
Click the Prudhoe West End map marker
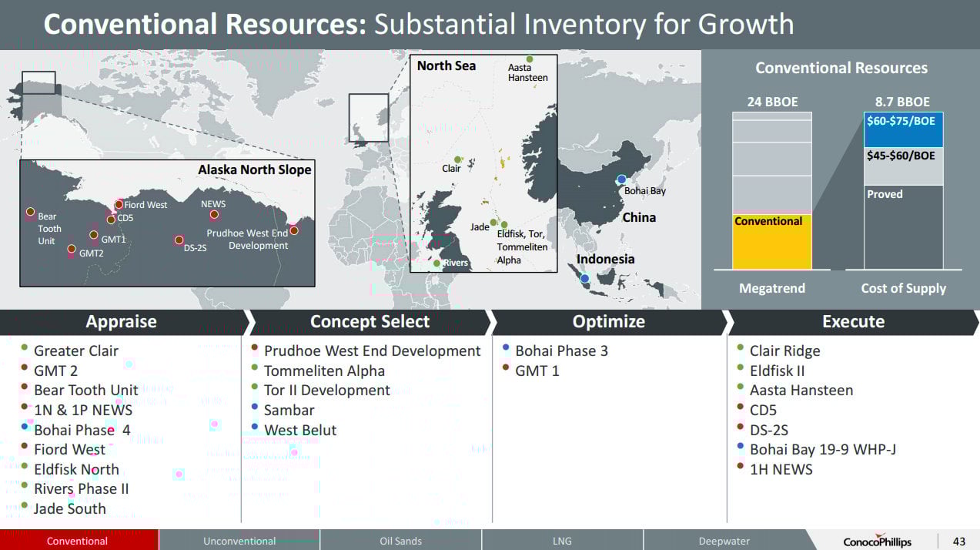coord(293,230)
